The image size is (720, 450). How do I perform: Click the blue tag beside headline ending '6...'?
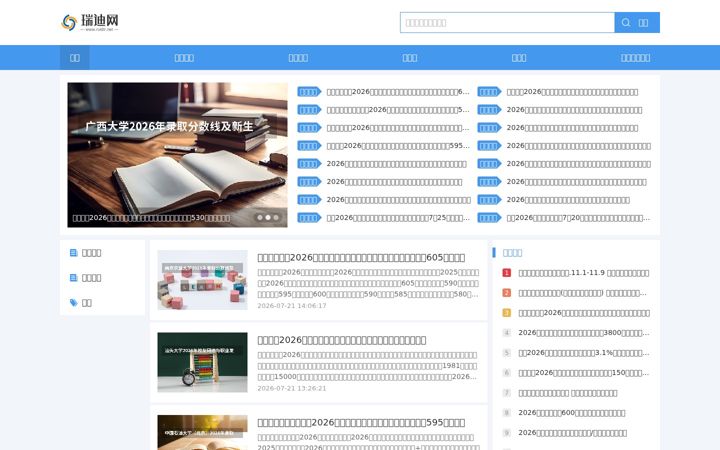(309, 92)
